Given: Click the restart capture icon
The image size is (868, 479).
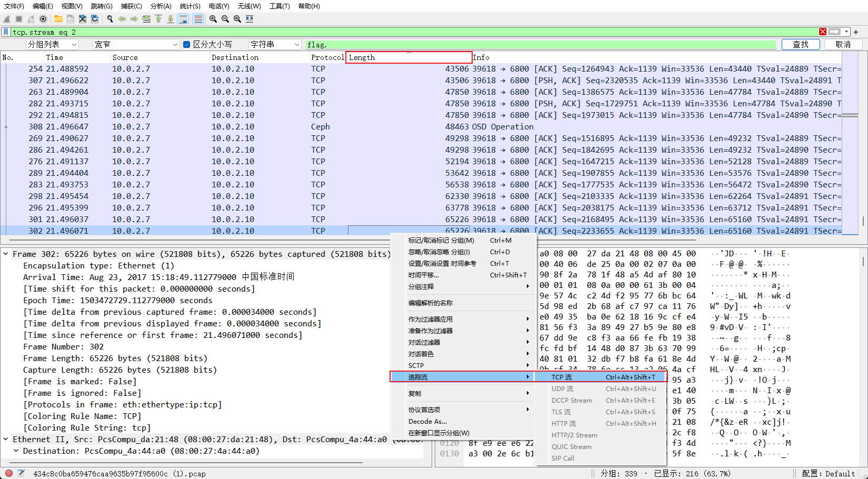Looking at the screenshot, I should [x=31, y=19].
